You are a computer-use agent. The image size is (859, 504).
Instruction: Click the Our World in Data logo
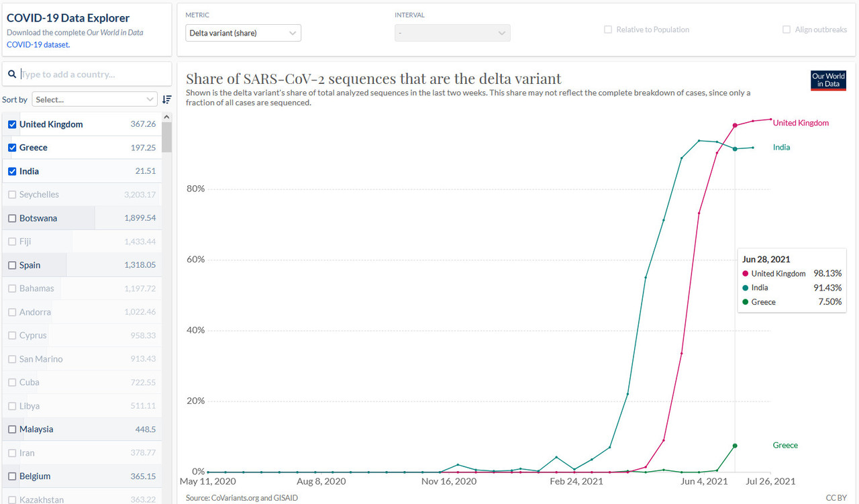[x=828, y=80]
